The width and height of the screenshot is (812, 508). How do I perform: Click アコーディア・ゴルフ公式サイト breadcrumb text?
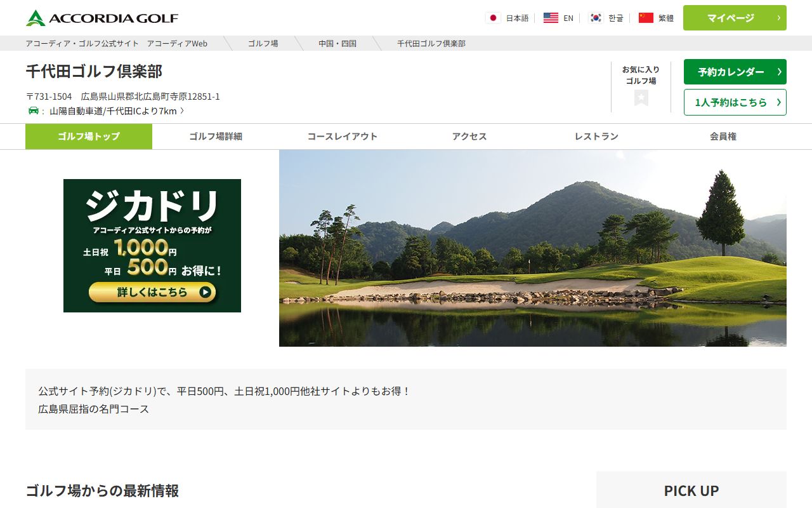point(82,43)
